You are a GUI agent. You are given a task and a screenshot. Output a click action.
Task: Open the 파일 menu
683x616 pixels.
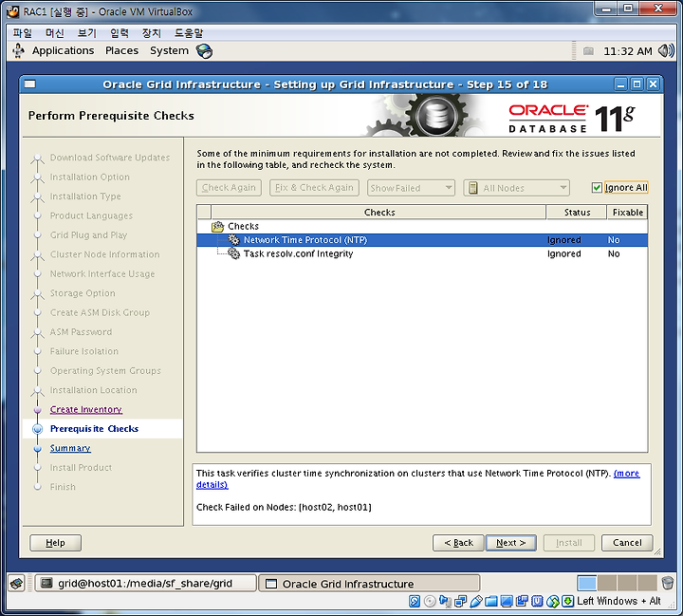click(23, 33)
